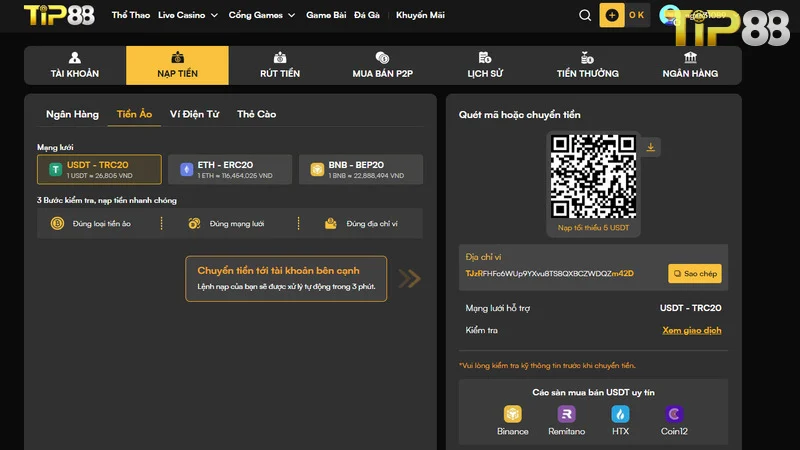Viewport: 800px width, 450px height.
Task: Open the Rút Tiền tab
Action: pos(280,65)
